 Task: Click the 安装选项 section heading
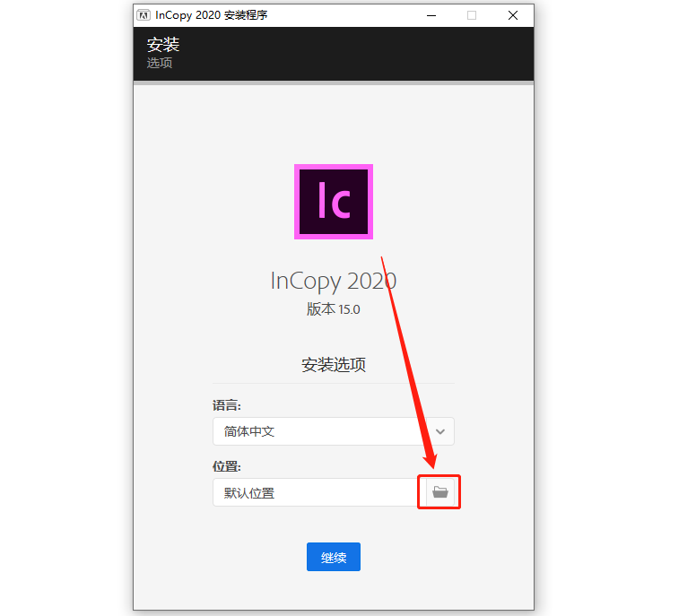pyautogui.click(x=334, y=365)
